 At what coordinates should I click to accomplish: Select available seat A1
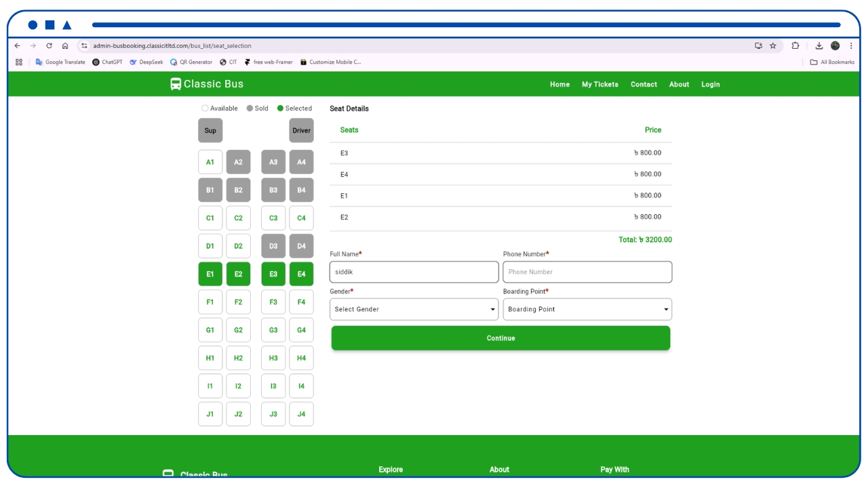[x=210, y=162]
